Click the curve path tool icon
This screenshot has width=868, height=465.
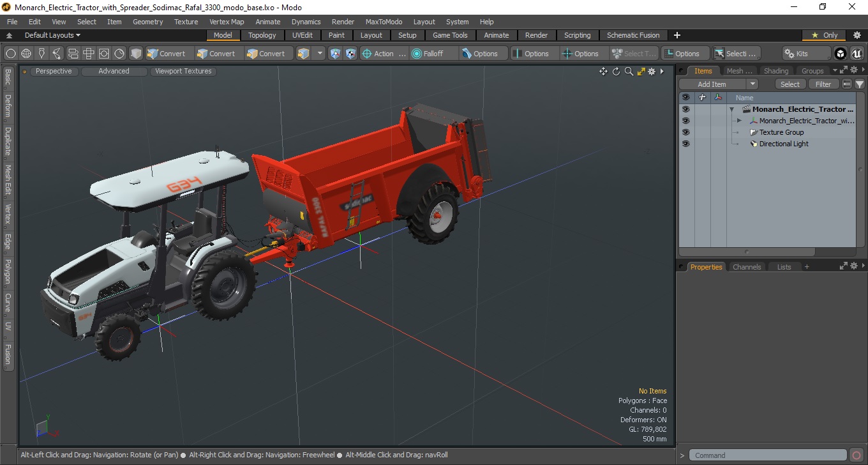pos(57,54)
